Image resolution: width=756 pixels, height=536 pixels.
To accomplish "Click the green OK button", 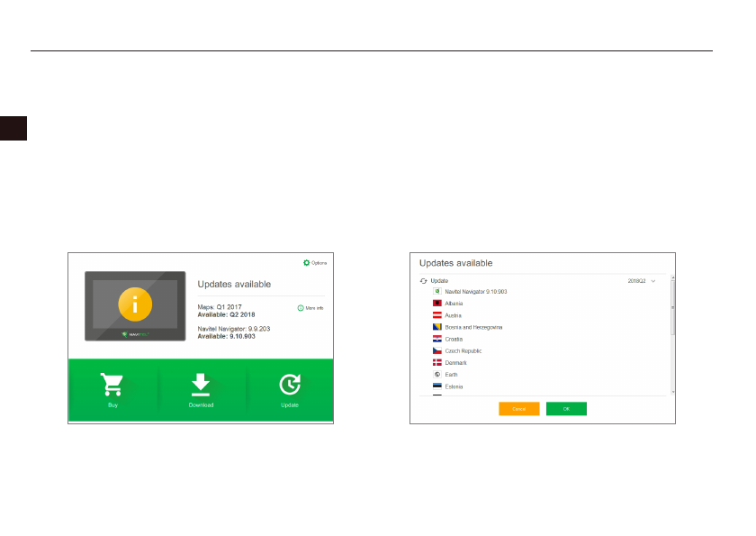I will [566, 409].
